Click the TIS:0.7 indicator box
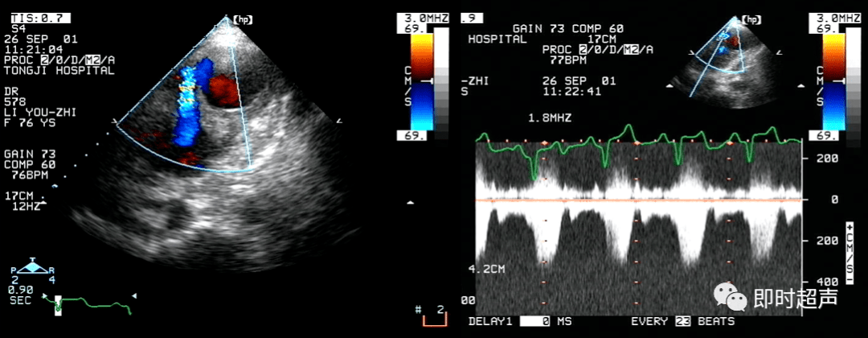Viewport: 868px width, 338px height. coord(35,17)
